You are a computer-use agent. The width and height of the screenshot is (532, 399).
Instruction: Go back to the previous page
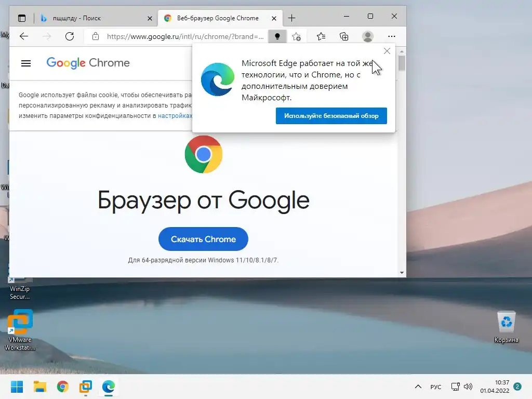pyautogui.click(x=24, y=36)
